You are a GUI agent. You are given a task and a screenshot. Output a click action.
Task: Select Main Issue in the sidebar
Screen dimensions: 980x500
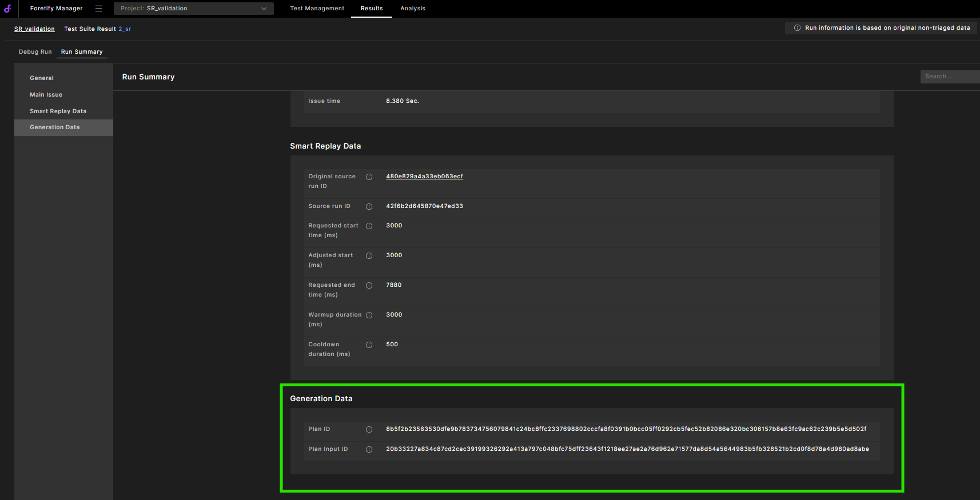tap(46, 95)
